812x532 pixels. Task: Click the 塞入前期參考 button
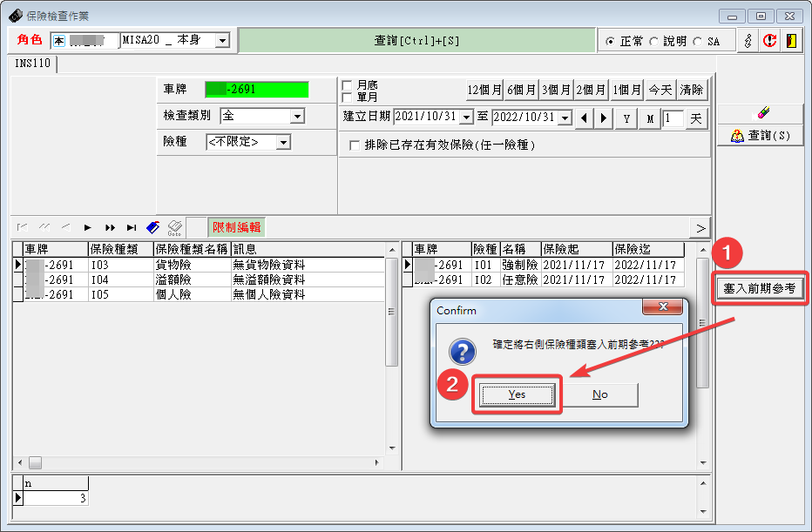(x=760, y=288)
